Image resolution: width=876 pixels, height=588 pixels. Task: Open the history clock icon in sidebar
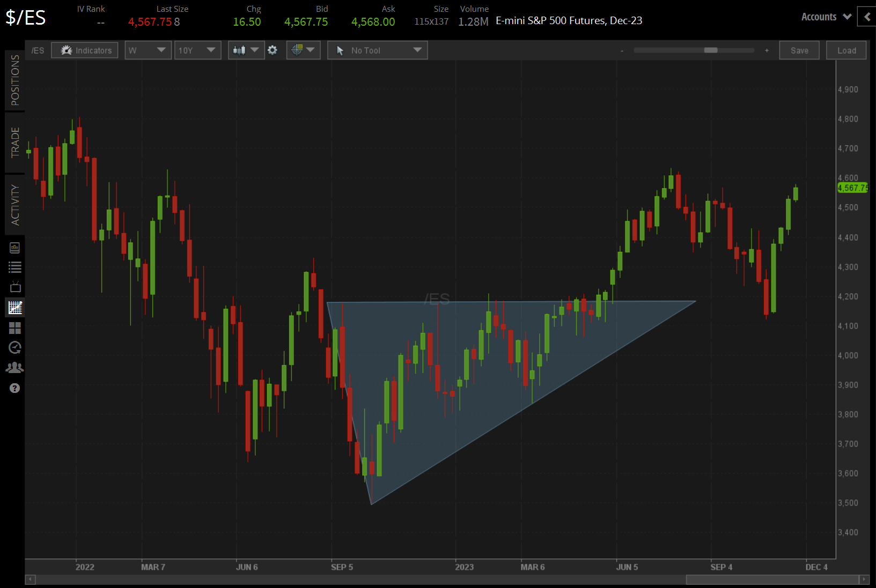point(14,347)
